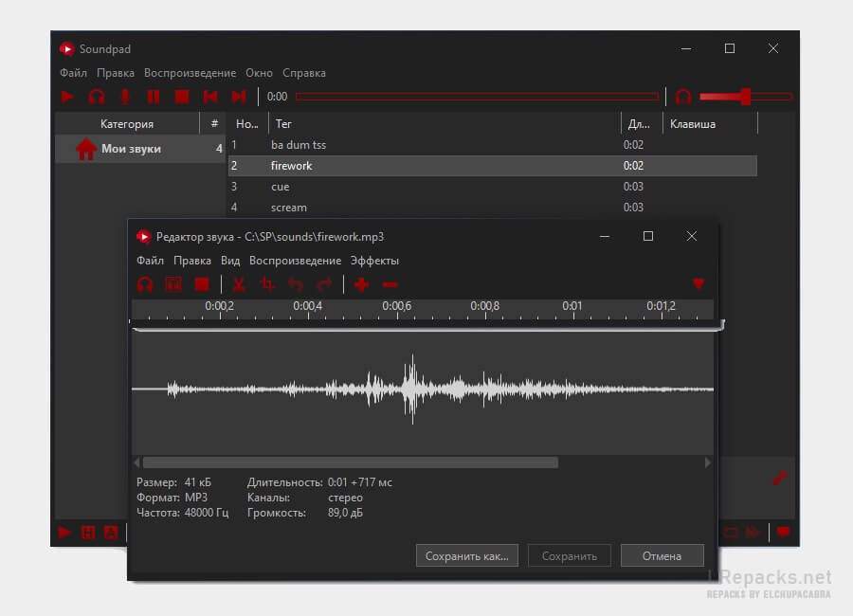Click the wrench settings icon in Soundpad

[x=780, y=478]
